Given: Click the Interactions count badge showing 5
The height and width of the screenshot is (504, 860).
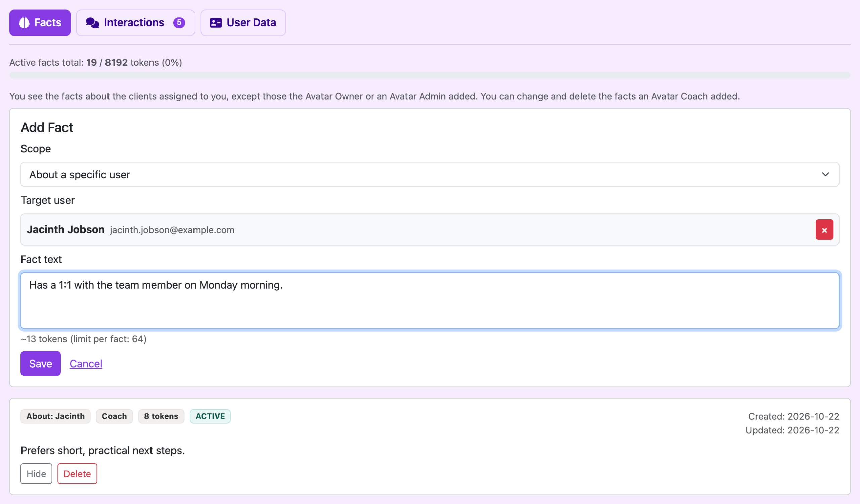Looking at the screenshot, I should [179, 22].
